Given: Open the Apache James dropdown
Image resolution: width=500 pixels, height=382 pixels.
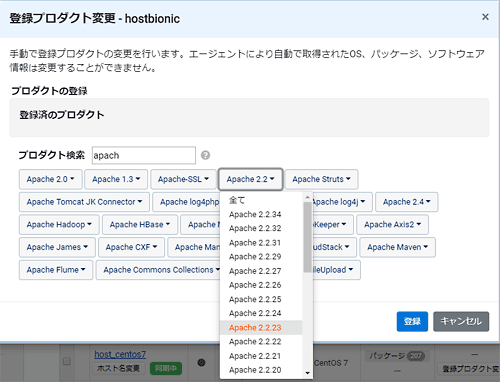Looking at the screenshot, I should pyautogui.click(x=57, y=247).
